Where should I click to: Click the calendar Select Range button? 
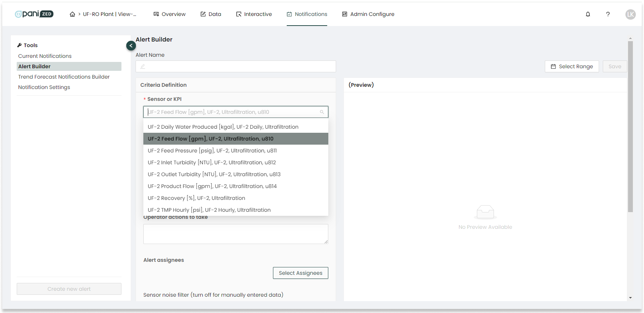point(572,66)
